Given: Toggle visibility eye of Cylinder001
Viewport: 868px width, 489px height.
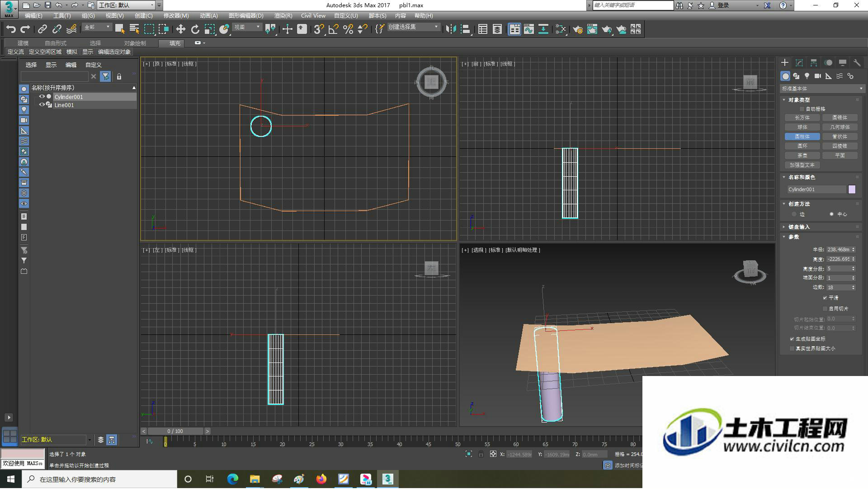Looking at the screenshot, I should point(42,97).
